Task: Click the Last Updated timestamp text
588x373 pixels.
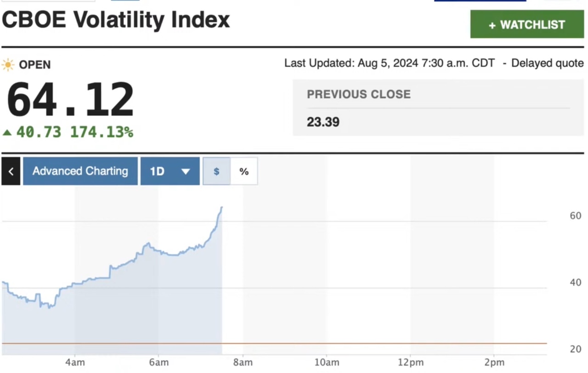Action: [x=389, y=63]
